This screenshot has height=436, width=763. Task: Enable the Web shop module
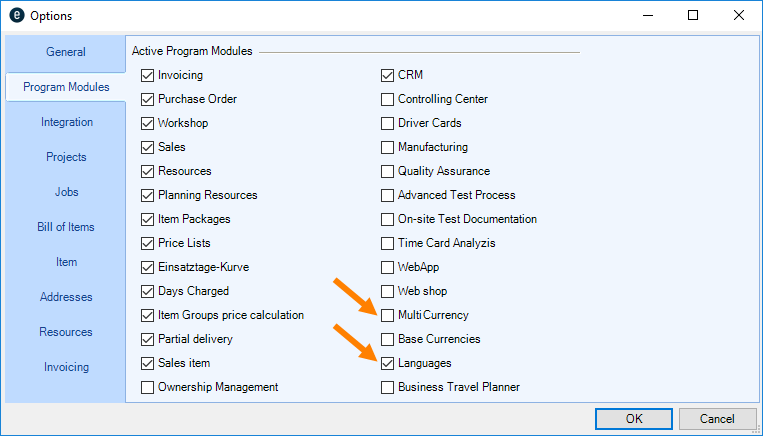[388, 291]
